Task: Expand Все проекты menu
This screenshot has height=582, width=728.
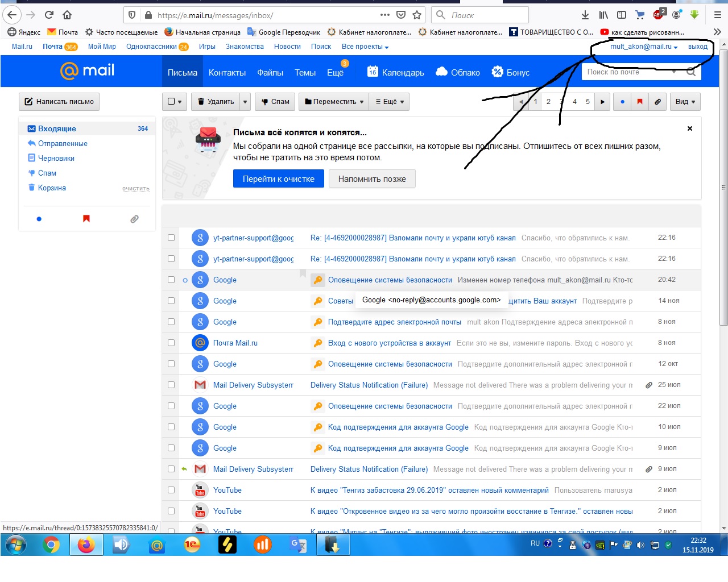Action: click(365, 47)
